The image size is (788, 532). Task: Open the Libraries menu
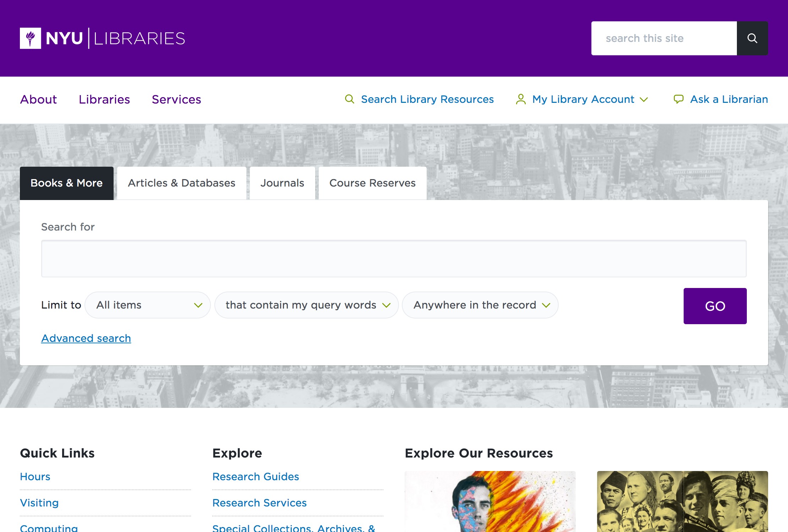(x=104, y=99)
